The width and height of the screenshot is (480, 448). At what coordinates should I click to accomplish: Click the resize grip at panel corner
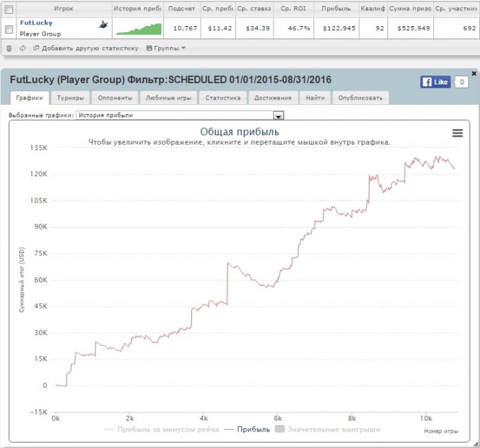click(475, 444)
